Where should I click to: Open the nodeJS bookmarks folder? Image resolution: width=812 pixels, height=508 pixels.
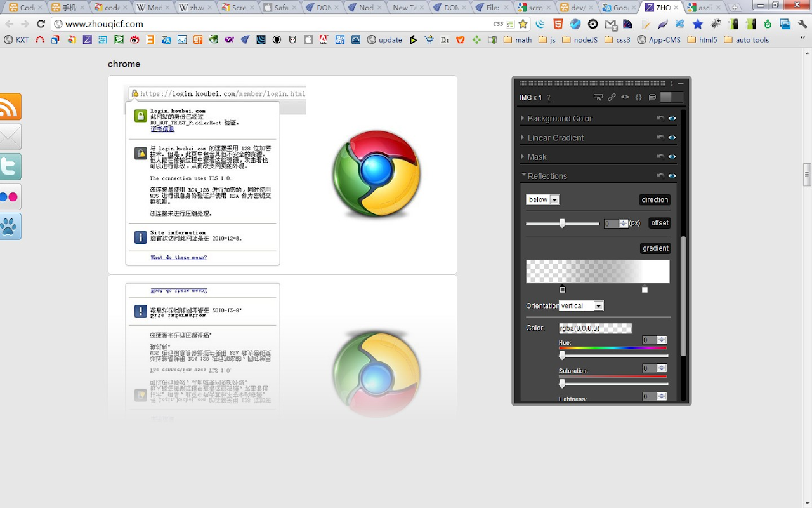tap(580, 39)
